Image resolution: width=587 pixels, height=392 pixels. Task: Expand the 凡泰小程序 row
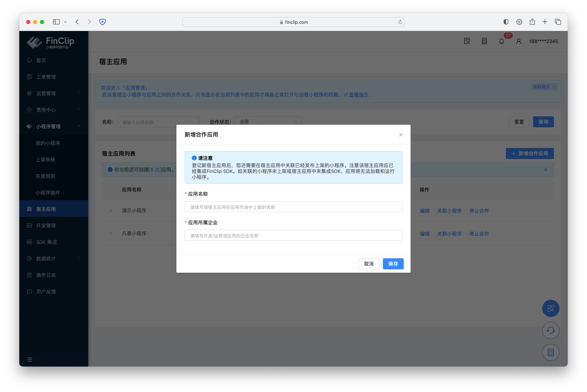pyautogui.click(x=111, y=234)
